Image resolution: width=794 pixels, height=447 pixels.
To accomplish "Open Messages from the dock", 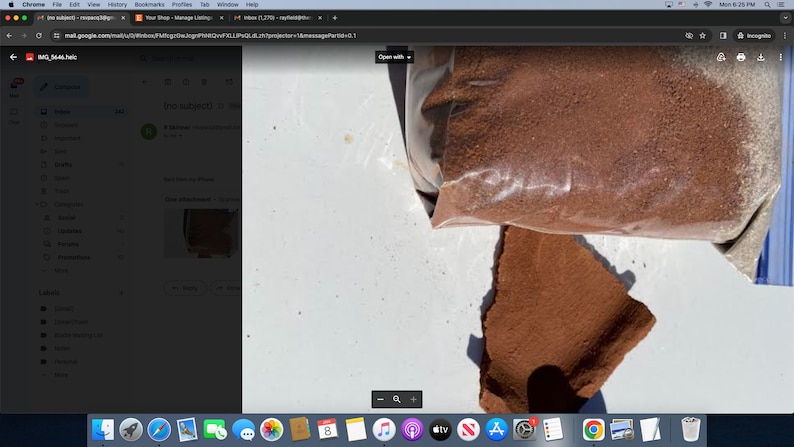I will (x=244, y=430).
